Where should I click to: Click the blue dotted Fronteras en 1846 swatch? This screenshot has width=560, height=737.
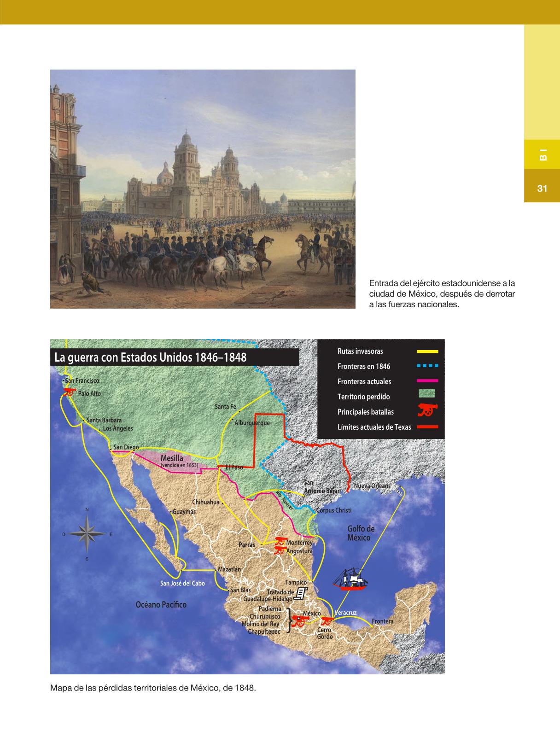(x=427, y=366)
